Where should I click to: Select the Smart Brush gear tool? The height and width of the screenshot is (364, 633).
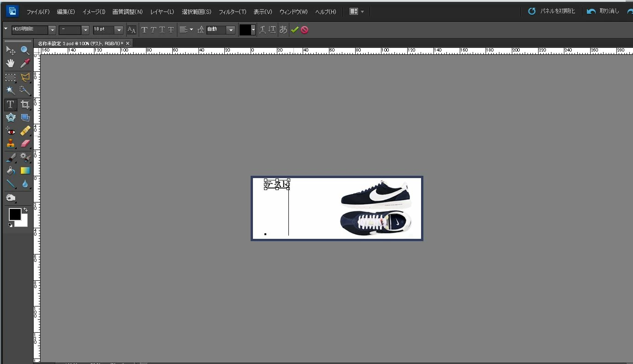coord(25,158)
